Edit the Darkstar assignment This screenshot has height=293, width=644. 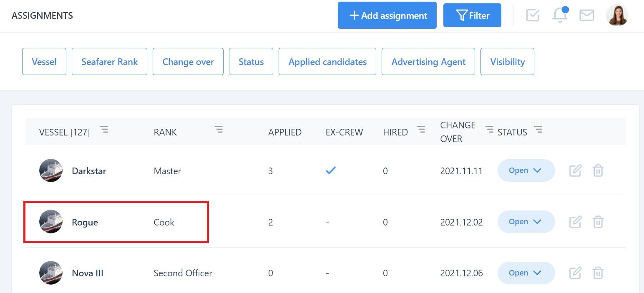click(575, 170)
